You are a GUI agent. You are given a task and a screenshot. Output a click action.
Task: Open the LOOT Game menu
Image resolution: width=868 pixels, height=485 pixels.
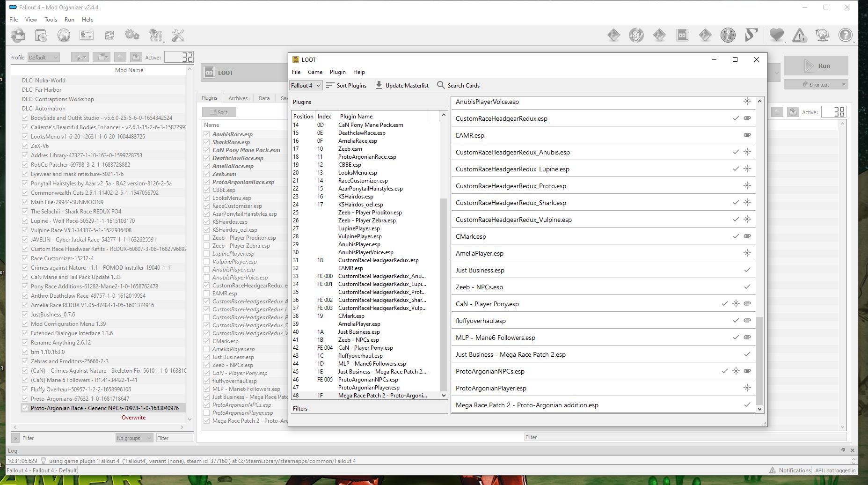click(315, 72)
